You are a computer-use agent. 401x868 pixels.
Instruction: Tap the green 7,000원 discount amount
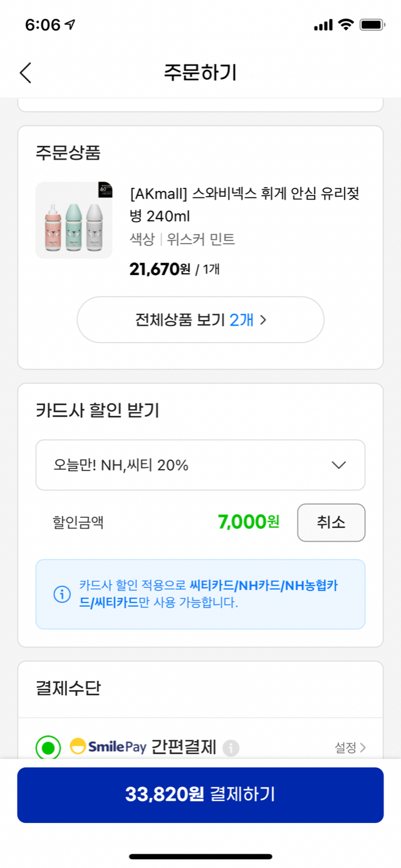[248, 522]
